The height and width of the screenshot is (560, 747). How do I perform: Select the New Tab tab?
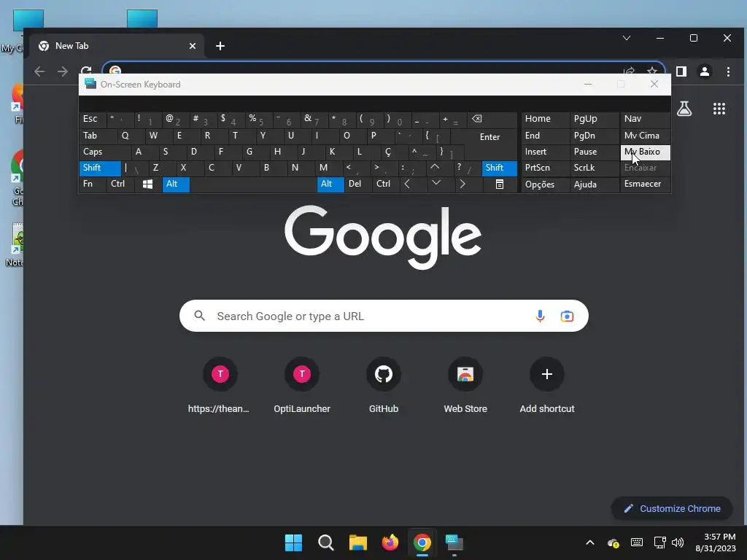117,46
